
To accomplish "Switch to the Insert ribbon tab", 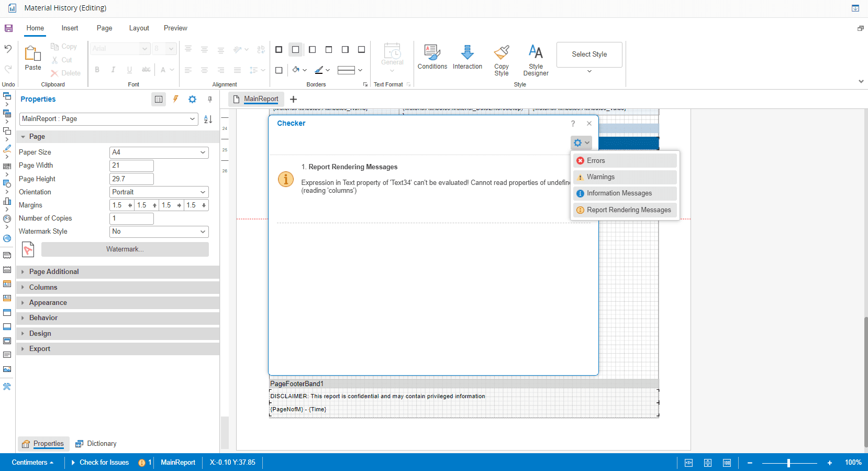I will pyautogui.click(x=70, y=28).
